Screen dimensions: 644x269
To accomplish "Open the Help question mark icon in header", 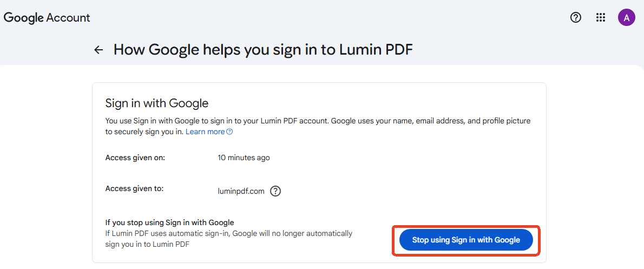I will click(576, 17).
